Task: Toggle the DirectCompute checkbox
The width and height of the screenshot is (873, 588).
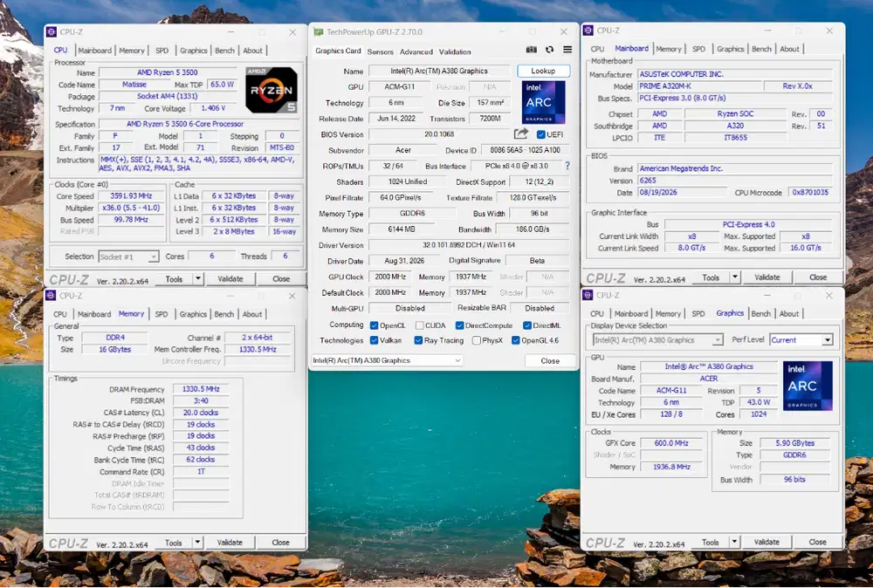Action: (459, 325)
